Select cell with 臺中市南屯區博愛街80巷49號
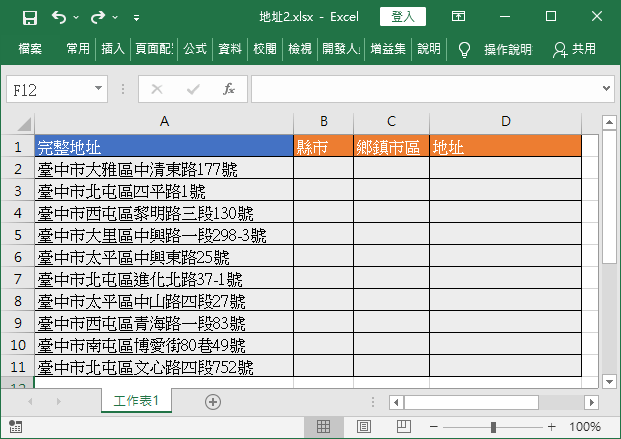This screenshot has width=621, height=439. point(164,345)
